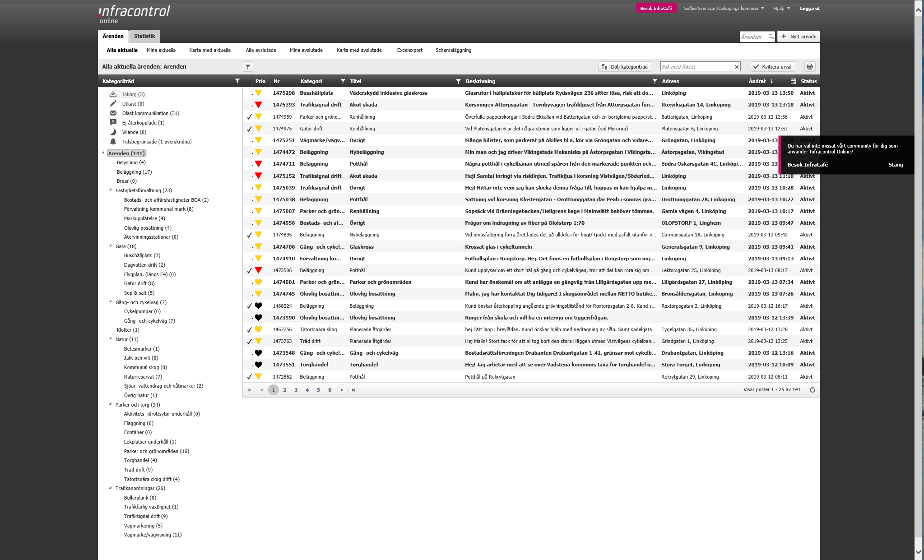The width and height of the screenshot is (924, 560).
Task: Click the printer icon in toolbar
Action: click(x=810, y=67)
